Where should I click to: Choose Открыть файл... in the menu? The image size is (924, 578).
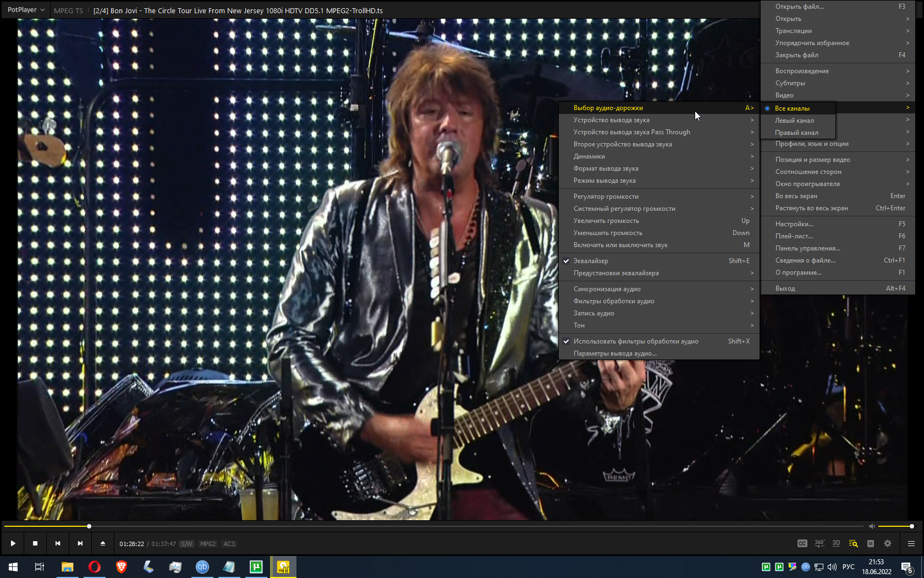(838, 7)
